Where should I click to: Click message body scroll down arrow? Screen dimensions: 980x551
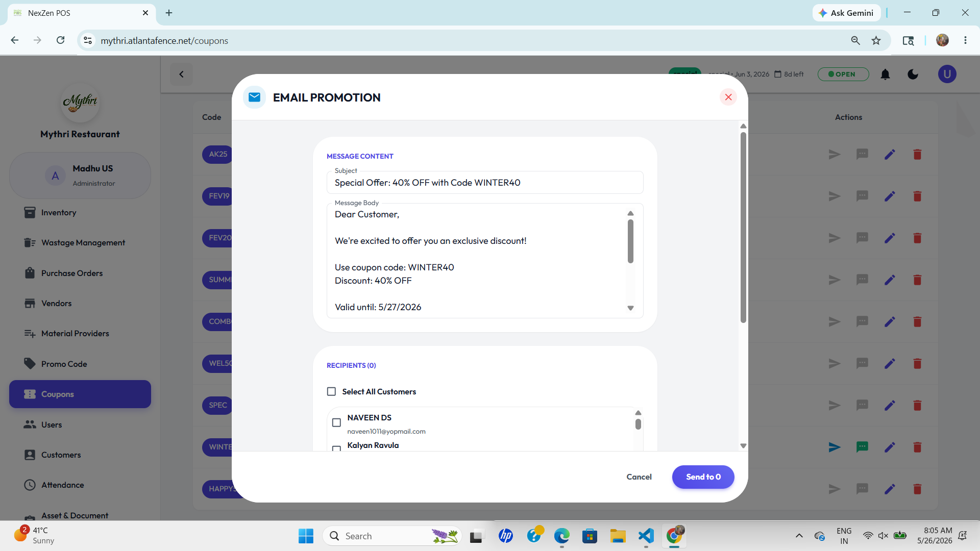point(630,308)
